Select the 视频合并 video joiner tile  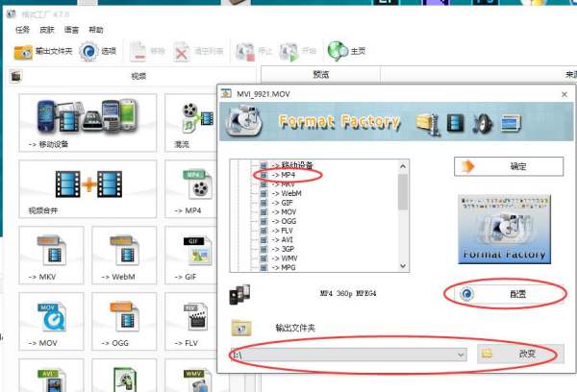(88, 188)
